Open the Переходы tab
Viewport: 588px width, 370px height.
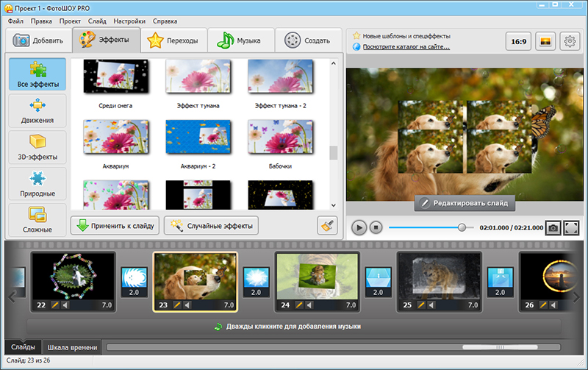(x=174, y=40)
